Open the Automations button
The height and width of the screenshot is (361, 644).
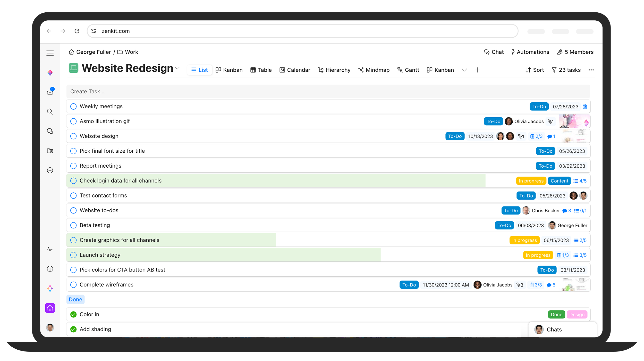pyautogui.click(x=530, y=52)
